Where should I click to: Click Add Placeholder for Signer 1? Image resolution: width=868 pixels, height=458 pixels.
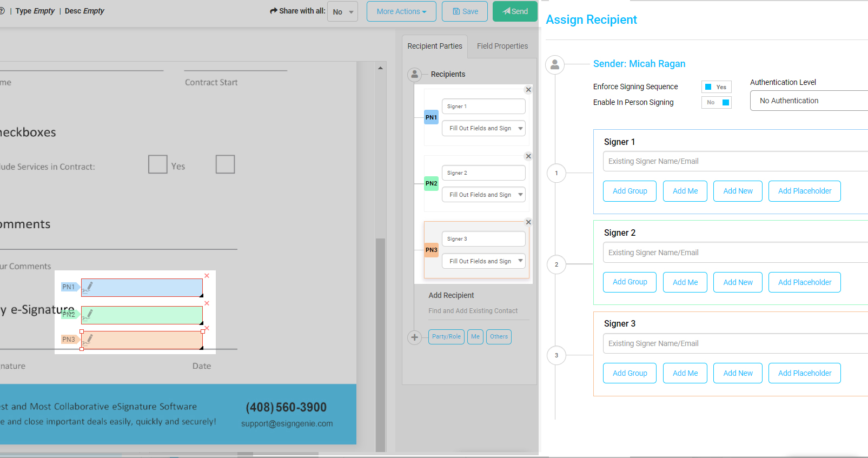coord(805,191)
